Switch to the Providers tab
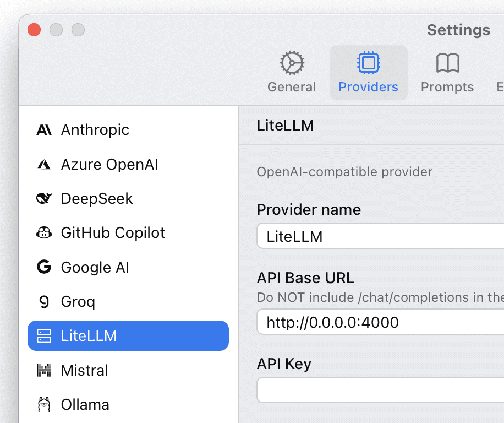Screen dimensions: 504x423 click(369, 73)
